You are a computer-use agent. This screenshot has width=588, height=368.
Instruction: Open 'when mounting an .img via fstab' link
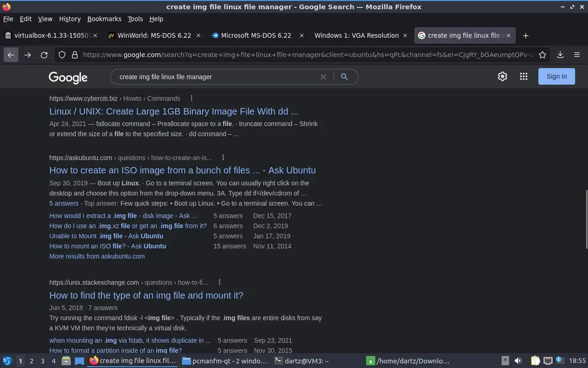click(x=130, y=340)
